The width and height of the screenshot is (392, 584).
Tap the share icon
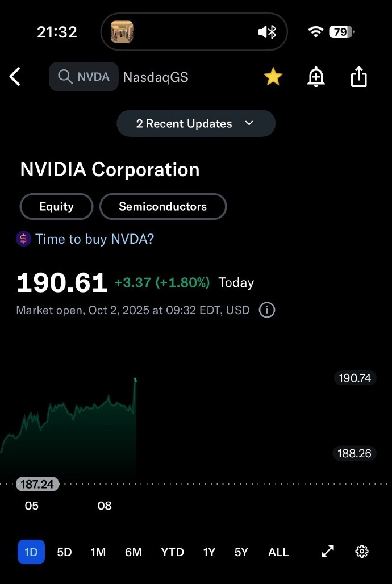[x=358, y=77]
